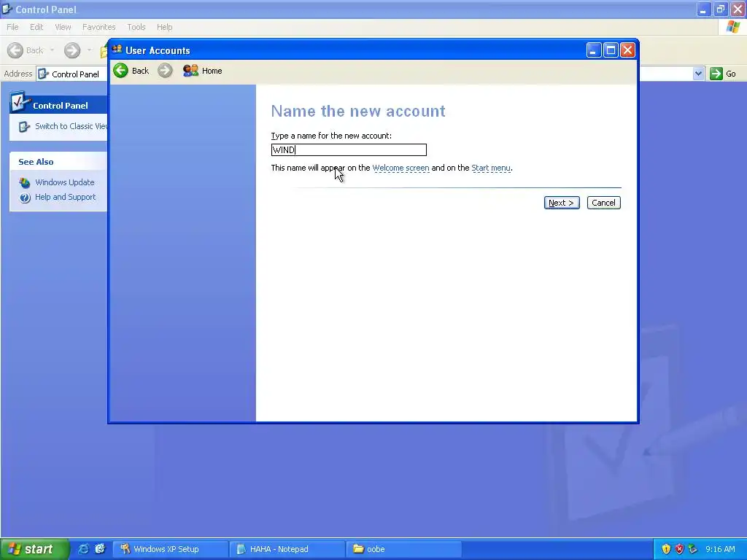Screen dimensions: 747x560
Task: Click the Safely Remove Hardware tray icon
Action: pos(693,549)
